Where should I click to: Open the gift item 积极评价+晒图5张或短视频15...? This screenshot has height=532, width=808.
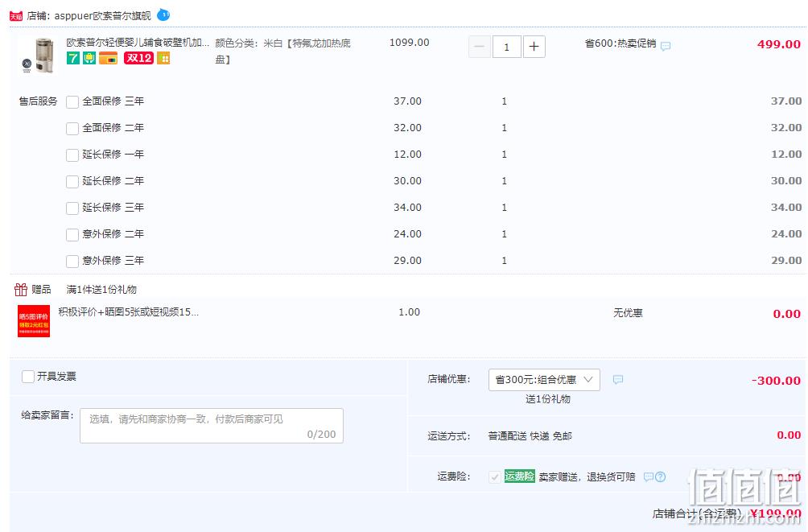pyautogui.click(x=128, y=312)
